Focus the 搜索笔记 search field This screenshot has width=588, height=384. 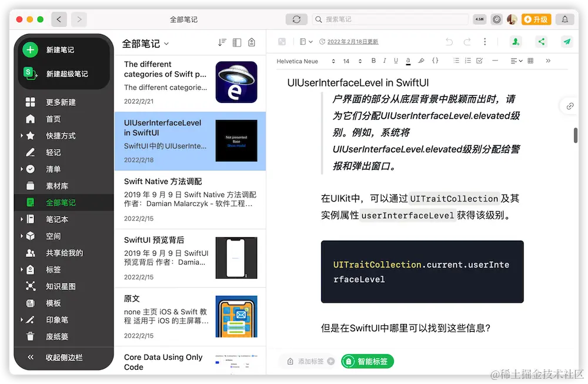click(390, 19)
